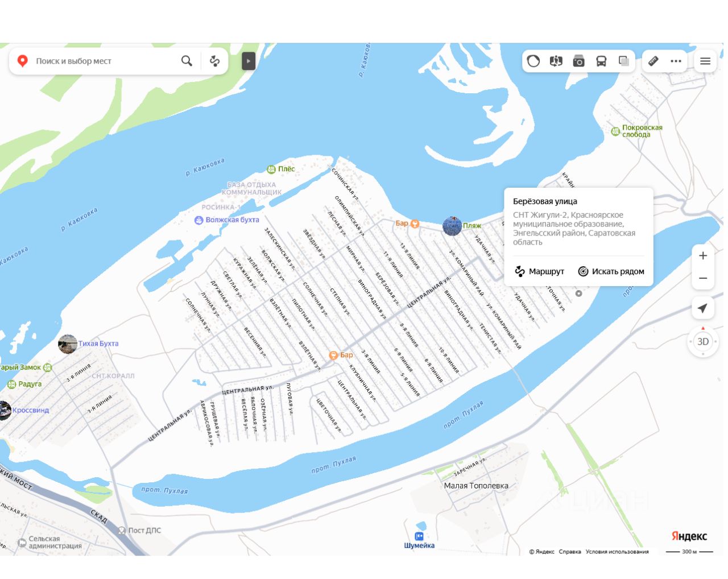Select the 'Кроссвинд' place marker
This screenshot has height=579, width=728.
(x=26, y=410)
